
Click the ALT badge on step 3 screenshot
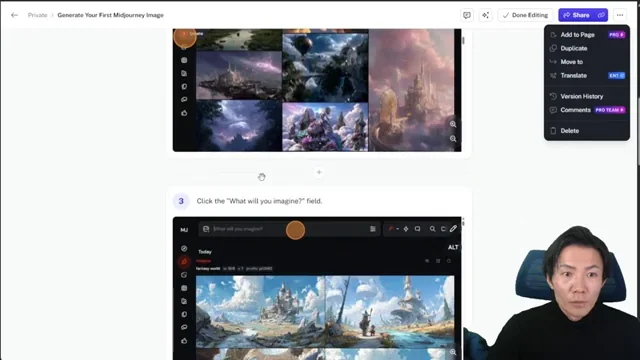[453, 247]
